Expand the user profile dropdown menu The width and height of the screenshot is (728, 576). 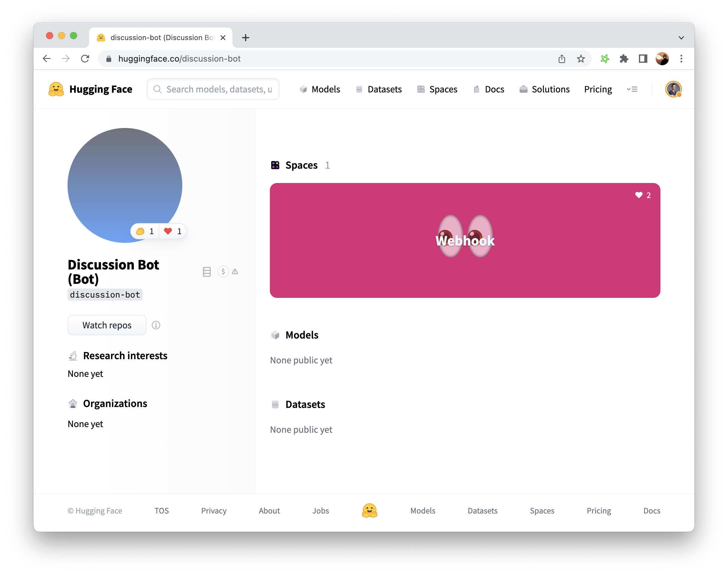coord(674,89)
